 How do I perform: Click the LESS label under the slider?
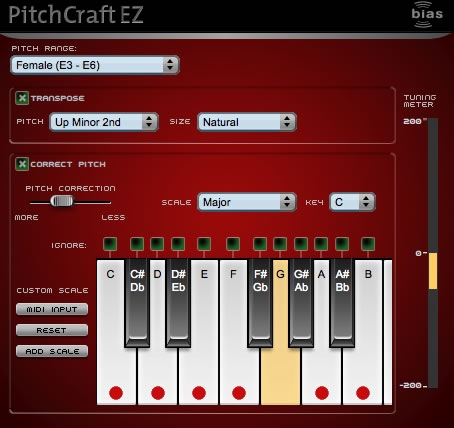pyautogui.click(x=113, y=217)
